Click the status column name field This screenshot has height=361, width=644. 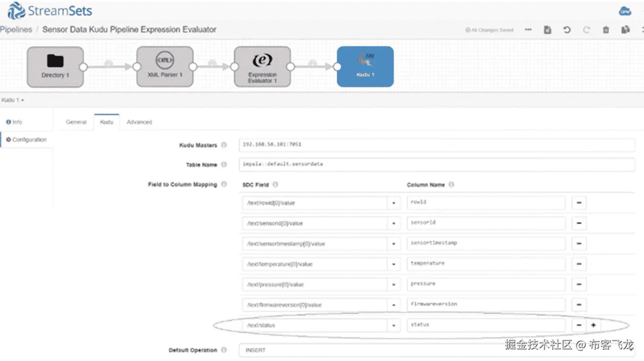click(486, 325)
